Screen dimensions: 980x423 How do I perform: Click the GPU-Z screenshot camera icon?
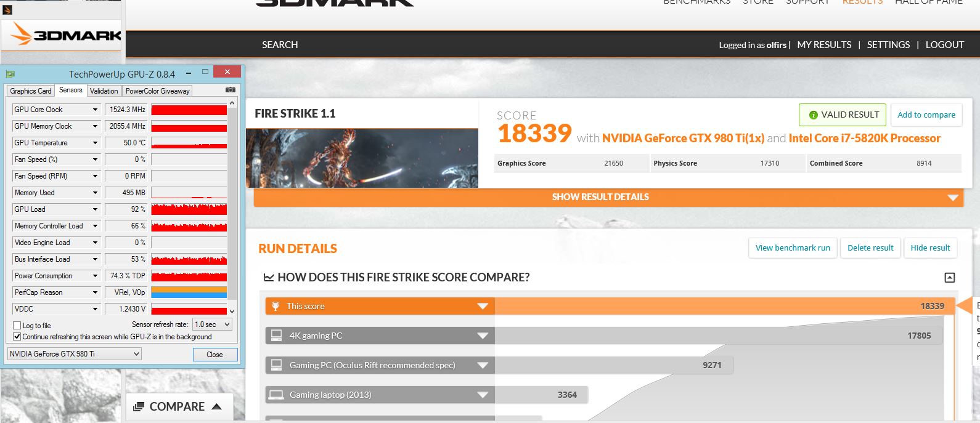(231, 90)
